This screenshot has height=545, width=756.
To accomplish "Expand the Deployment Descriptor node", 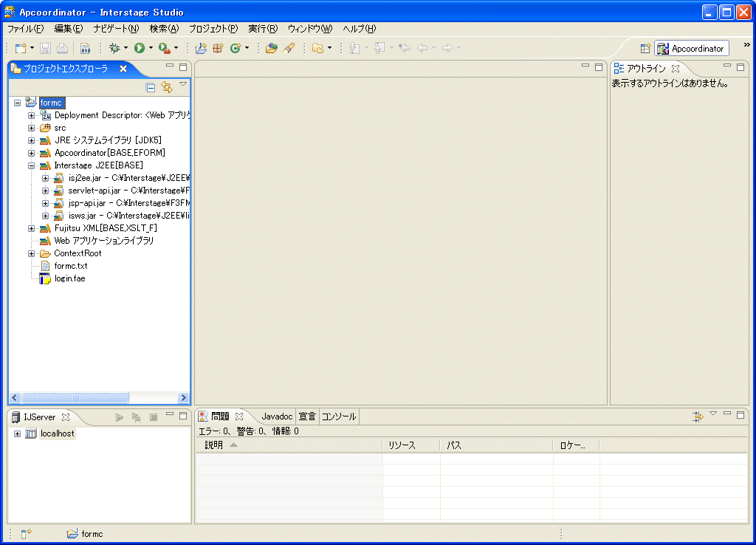I will click(31, 115).
